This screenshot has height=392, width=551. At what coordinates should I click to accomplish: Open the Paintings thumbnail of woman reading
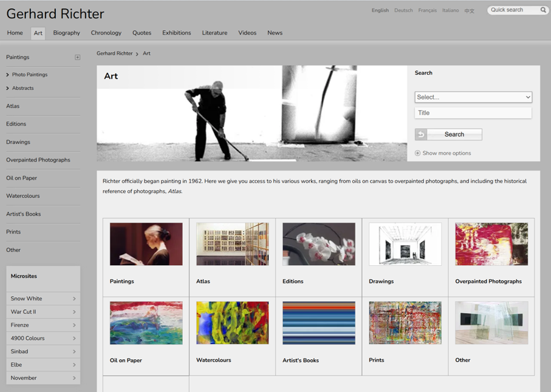146,244
